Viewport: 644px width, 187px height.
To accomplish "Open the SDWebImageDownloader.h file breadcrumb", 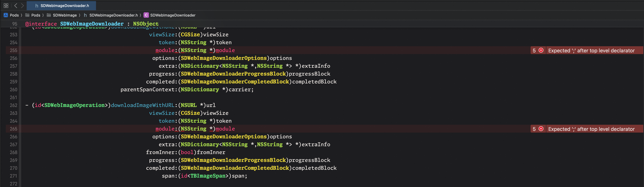I will coord(113,15).
